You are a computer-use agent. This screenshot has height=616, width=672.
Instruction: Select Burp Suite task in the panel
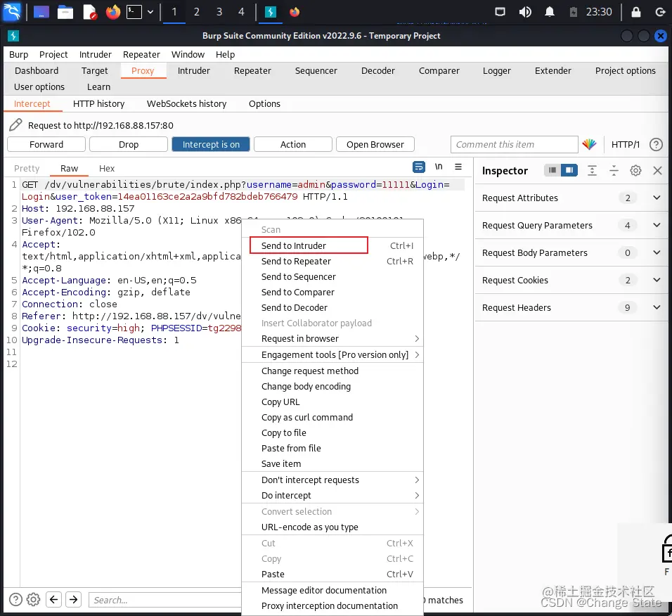pyautogui.click(x=271, y=12)
